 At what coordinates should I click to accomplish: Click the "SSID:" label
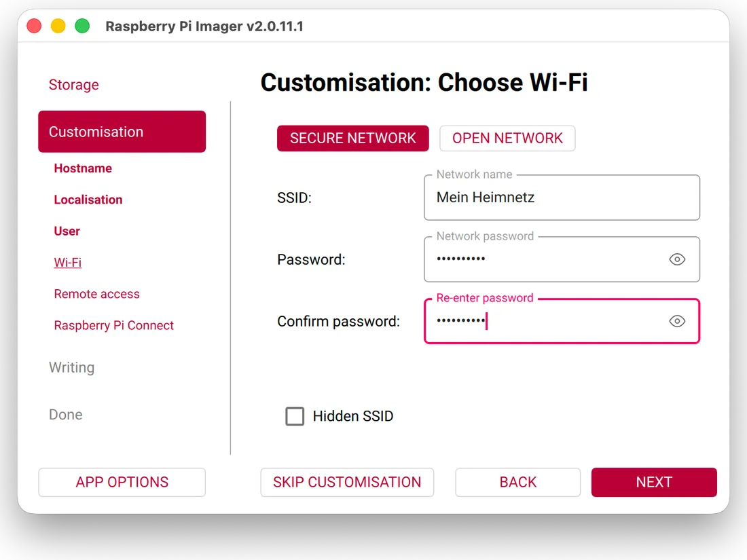[295, 198]
